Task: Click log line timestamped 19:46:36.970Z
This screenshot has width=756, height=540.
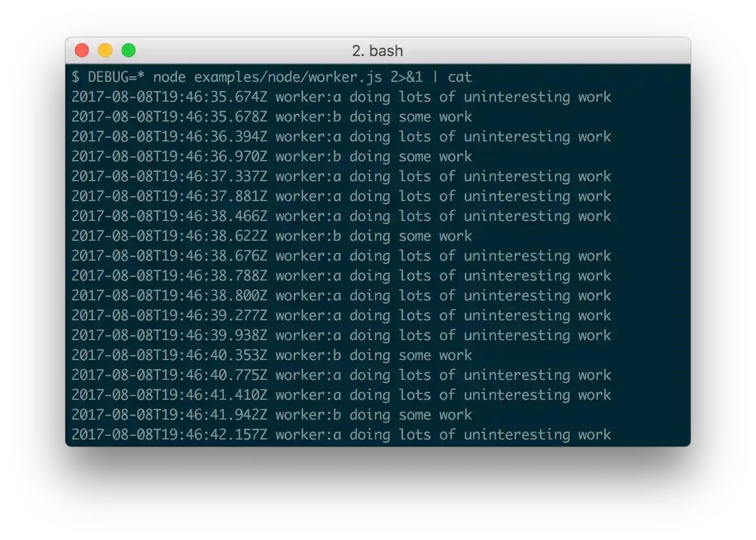Action: point(272,157)
